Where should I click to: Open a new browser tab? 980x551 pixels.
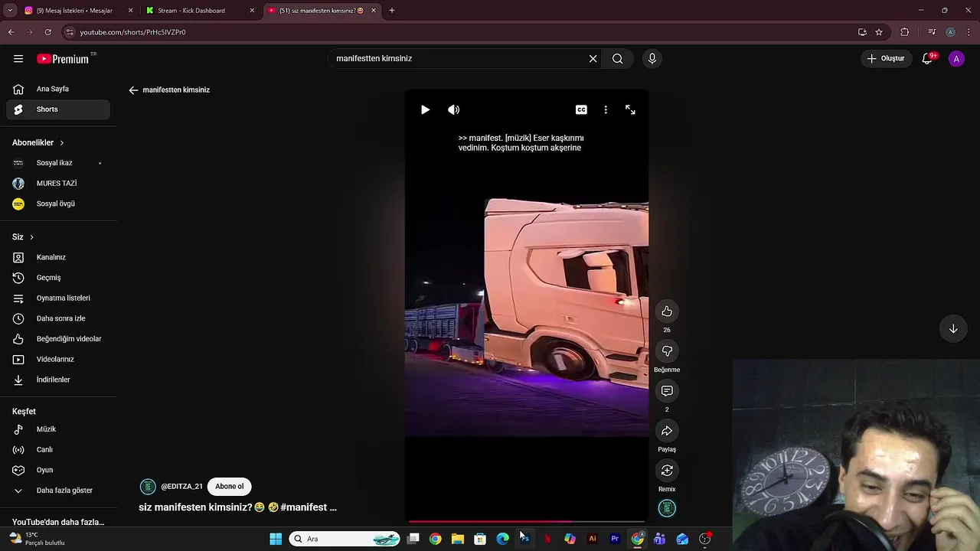[392, 11]
